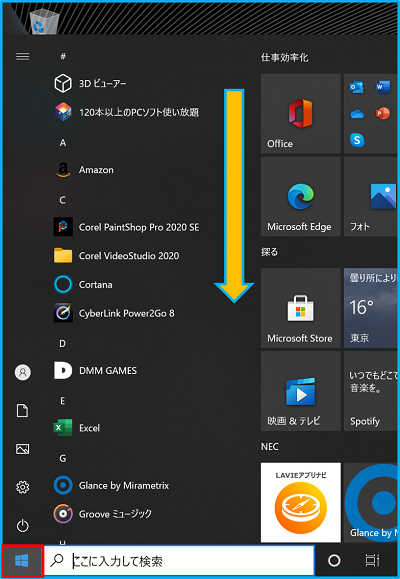Open the Pictures sidebar icon
The image size is (400, 579).
point(23,449)
